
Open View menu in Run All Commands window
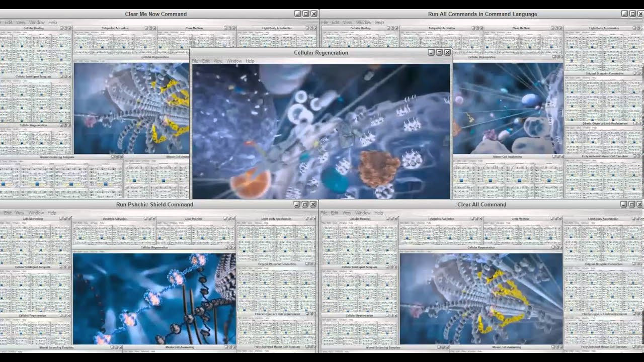pos(348,22)
